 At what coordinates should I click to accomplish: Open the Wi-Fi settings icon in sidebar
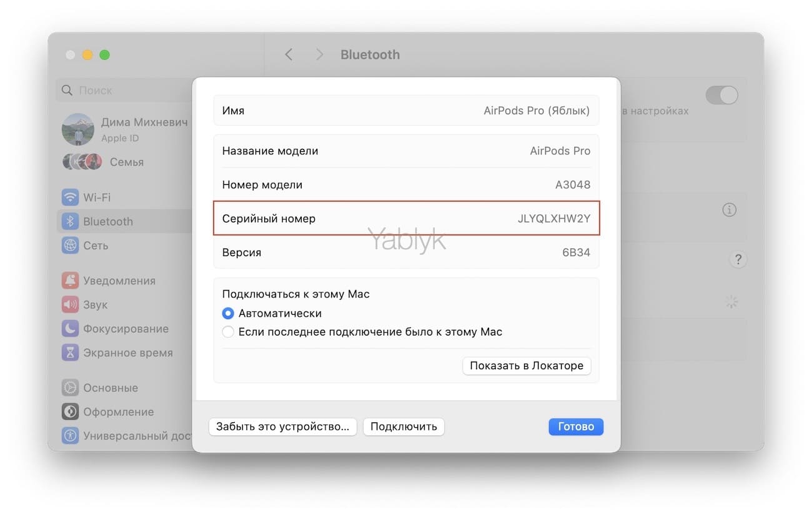click(x=70, y=197)
